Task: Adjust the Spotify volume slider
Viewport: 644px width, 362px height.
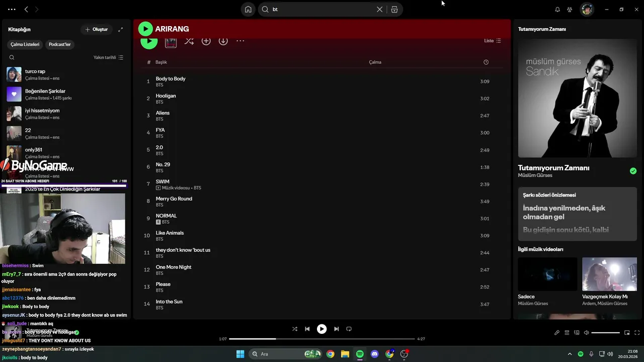Action: pyautogui.click(x=606, y=332)
